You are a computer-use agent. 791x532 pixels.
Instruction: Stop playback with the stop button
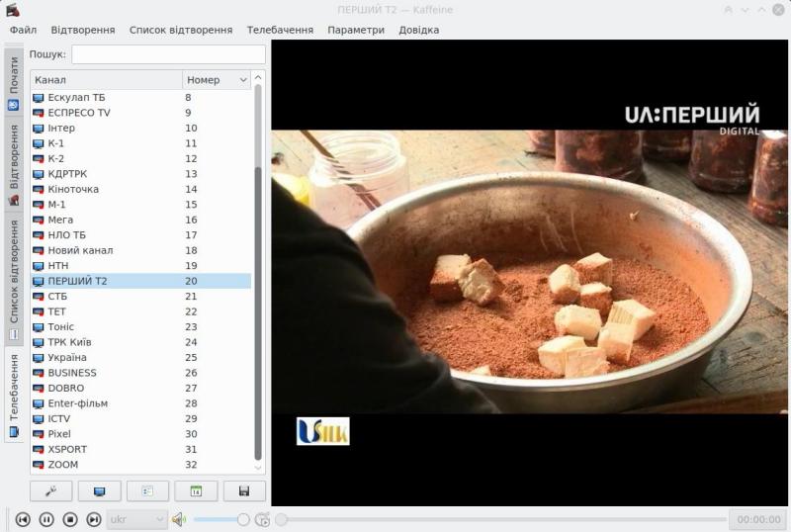point(70,519)
